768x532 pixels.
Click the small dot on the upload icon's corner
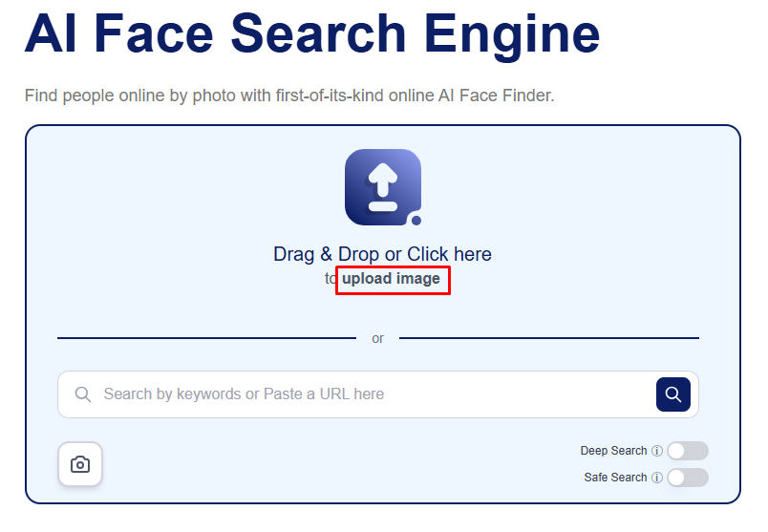pos(416,221)
